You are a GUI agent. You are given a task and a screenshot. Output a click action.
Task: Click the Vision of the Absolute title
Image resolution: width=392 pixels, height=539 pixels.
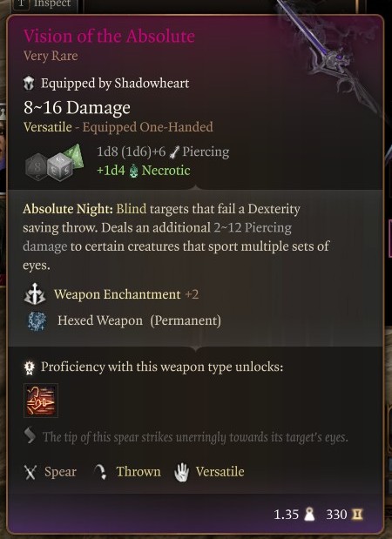tap(109, 36)
